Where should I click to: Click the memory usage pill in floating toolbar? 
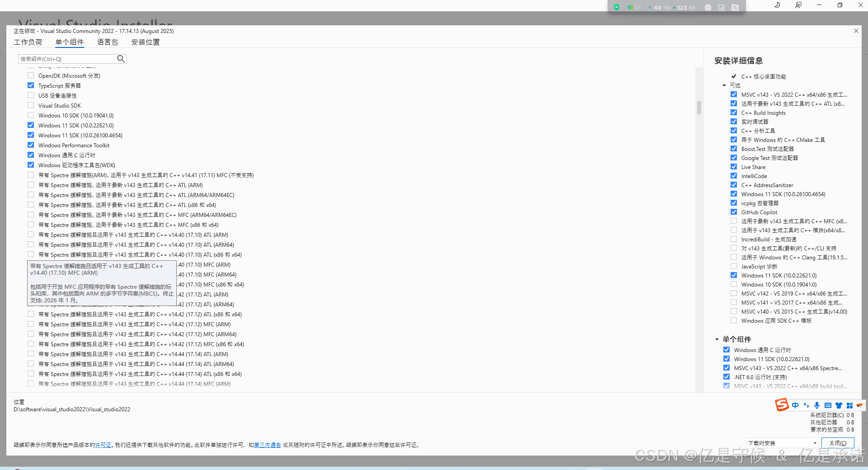(x=634, y=7)
